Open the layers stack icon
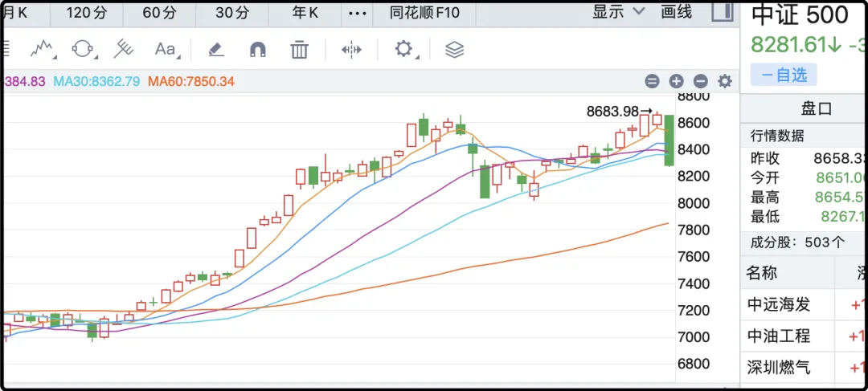868x391 pixels. (455, 50)
